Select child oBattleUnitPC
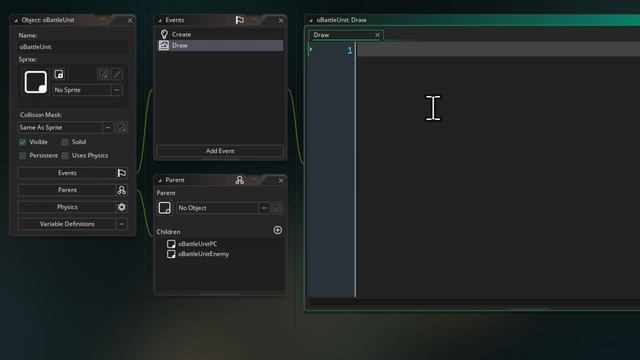Screen dimensions: 640x360 coord(198,244)
